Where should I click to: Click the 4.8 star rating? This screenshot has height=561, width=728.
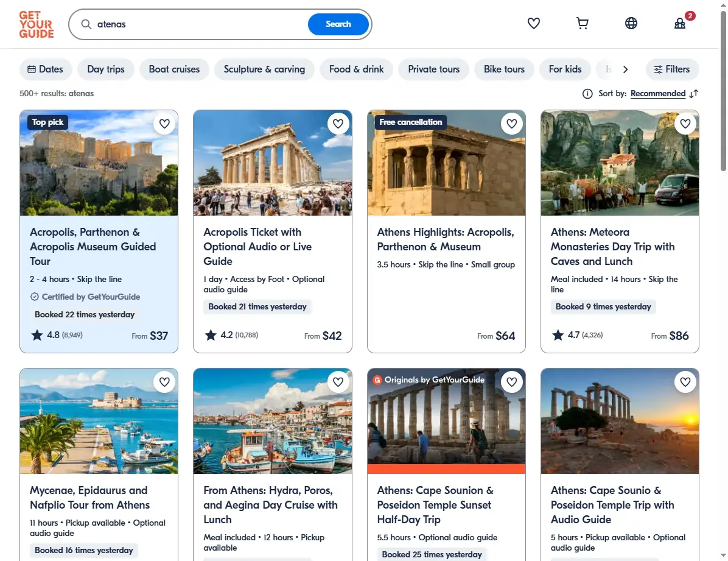pyautogui.click(x=57, y=335)
